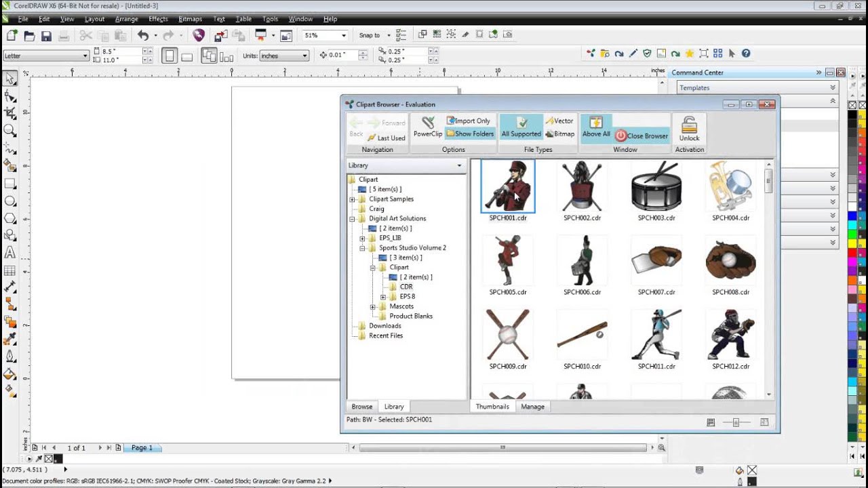The image size is (868, 488).
Task: Open the Bitmaps menu
Action: click(x=190, y=19)
